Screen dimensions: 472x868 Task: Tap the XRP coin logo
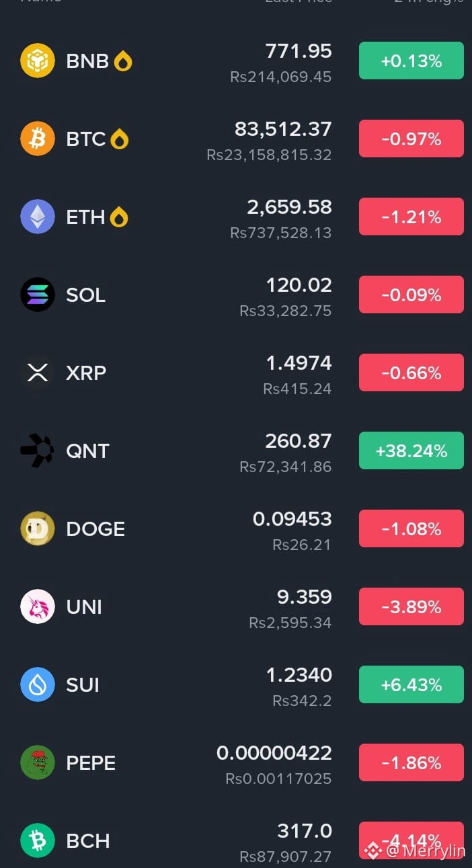tap(37, 372)
